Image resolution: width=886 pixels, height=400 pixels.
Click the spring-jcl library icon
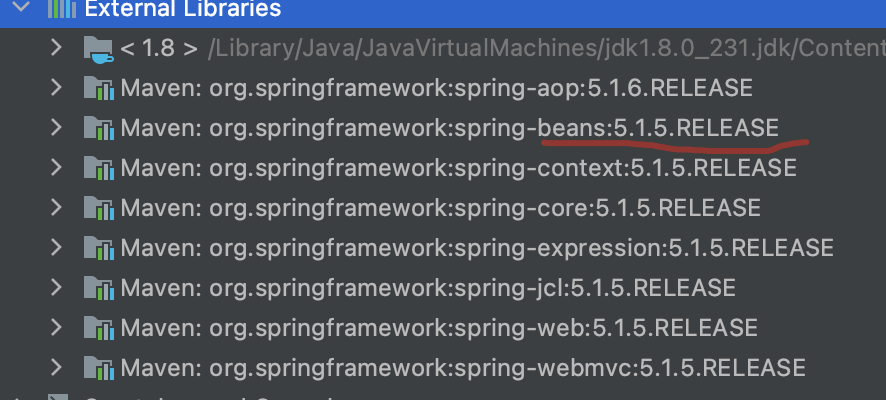coord(98,288)
